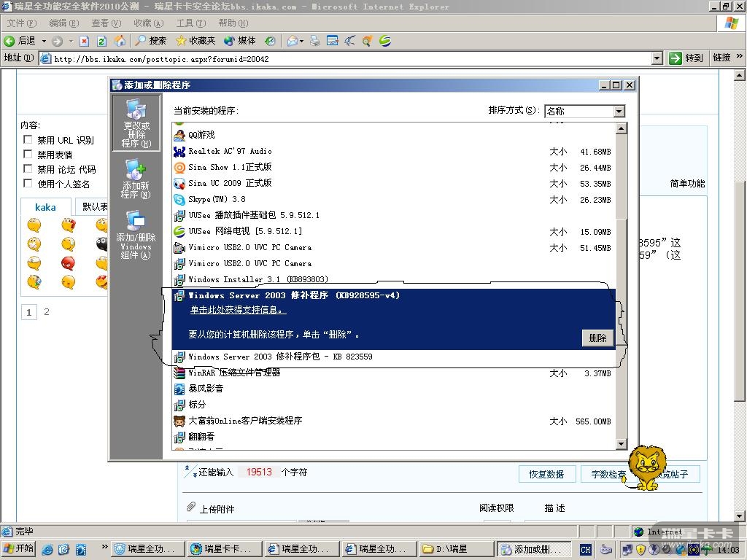Image resolution: width=747 pixels, height=560 pixels.
Task: Select Vimicro USB2.0 UVC PC Camera 51.45MB entry
Action: point(393,248)
